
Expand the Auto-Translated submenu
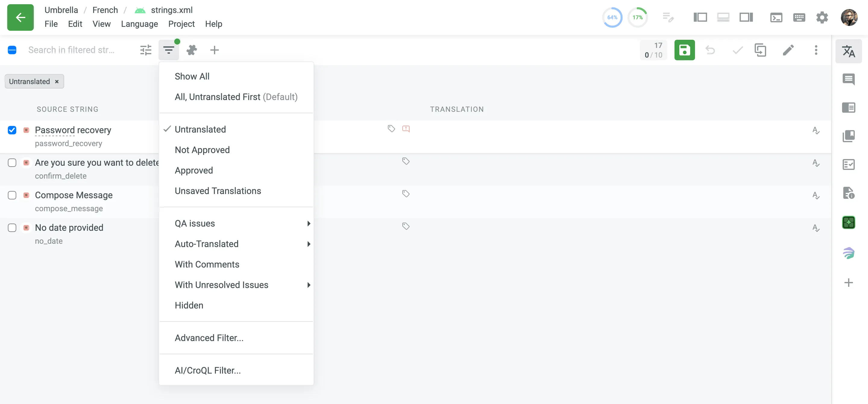pos(236,244)
